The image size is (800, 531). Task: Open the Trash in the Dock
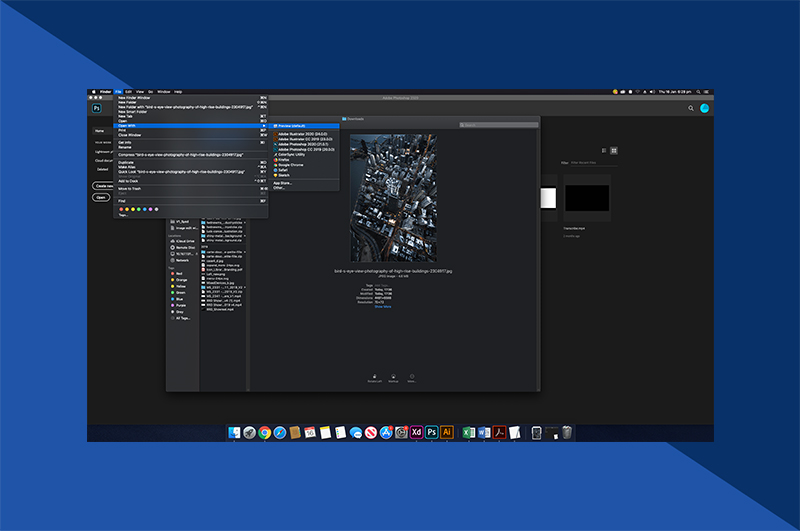(567, 433)
